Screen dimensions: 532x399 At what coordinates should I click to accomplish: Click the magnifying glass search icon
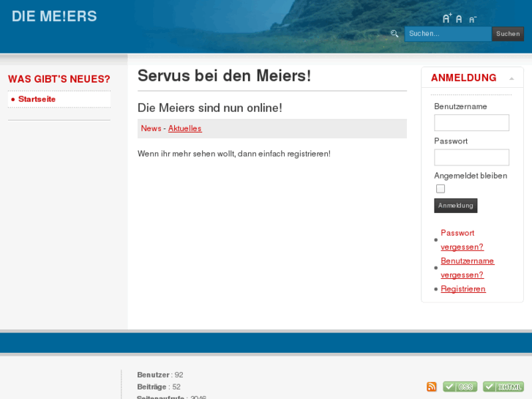[394, 34]
